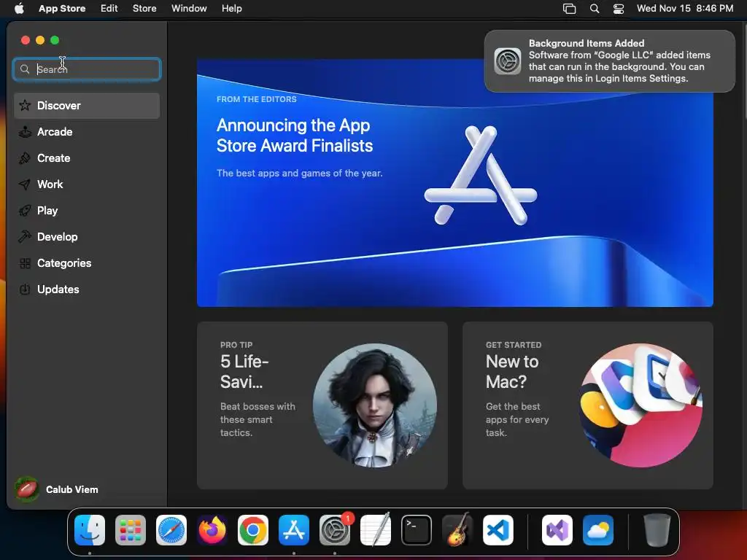
Task: Launch GarageBand from the Dock
Action: coord(457,530)
